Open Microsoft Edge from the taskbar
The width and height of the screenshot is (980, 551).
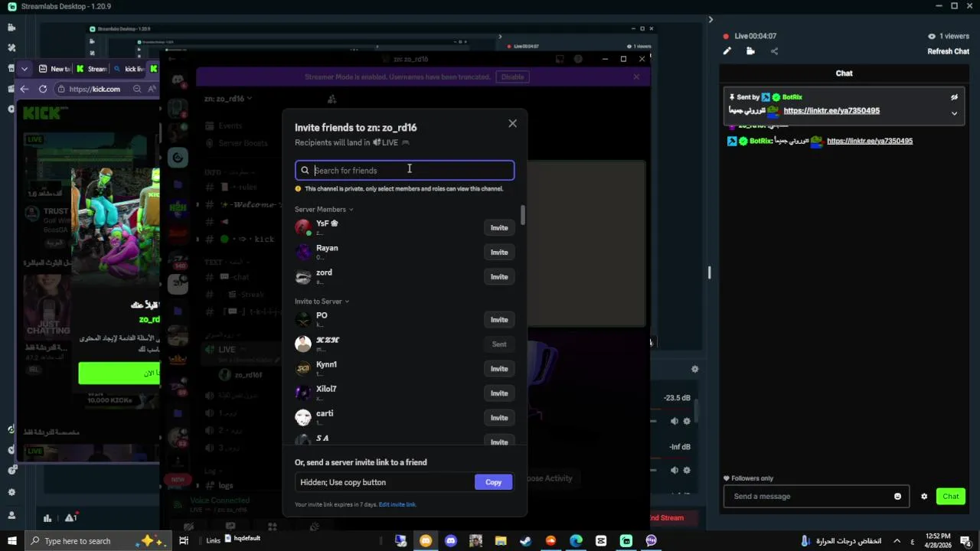[576, 541]
